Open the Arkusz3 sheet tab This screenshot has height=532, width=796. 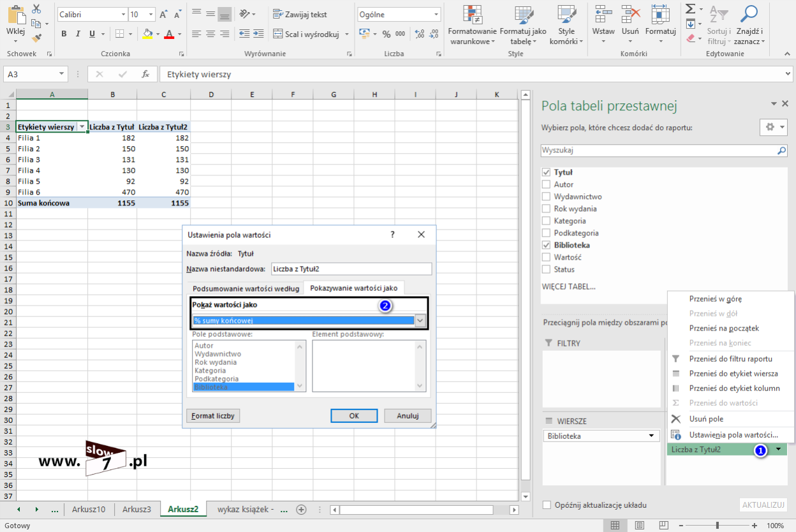[x=137, y=509]
